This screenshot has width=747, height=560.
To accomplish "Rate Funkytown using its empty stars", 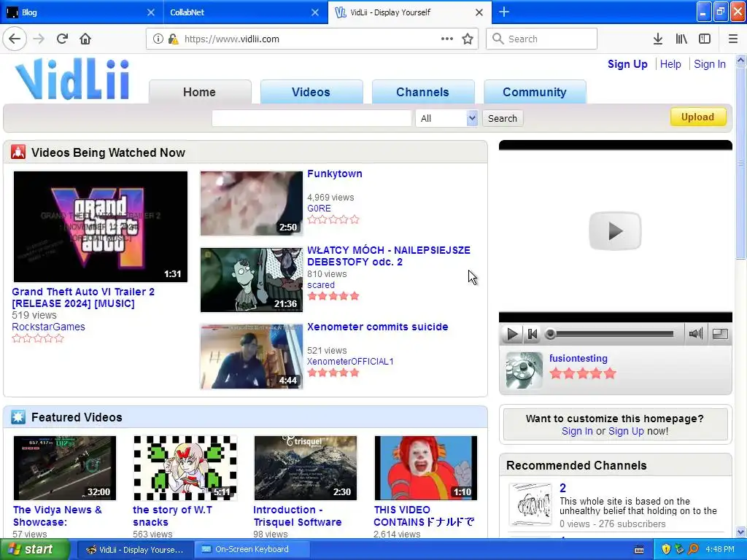I will 333,219.
